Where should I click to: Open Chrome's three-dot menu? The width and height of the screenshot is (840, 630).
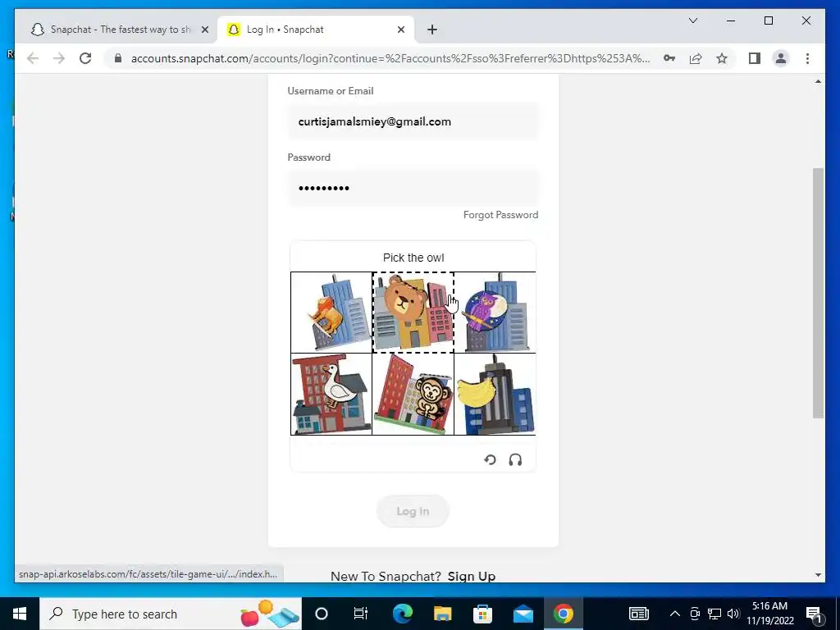tap(807, 58)
